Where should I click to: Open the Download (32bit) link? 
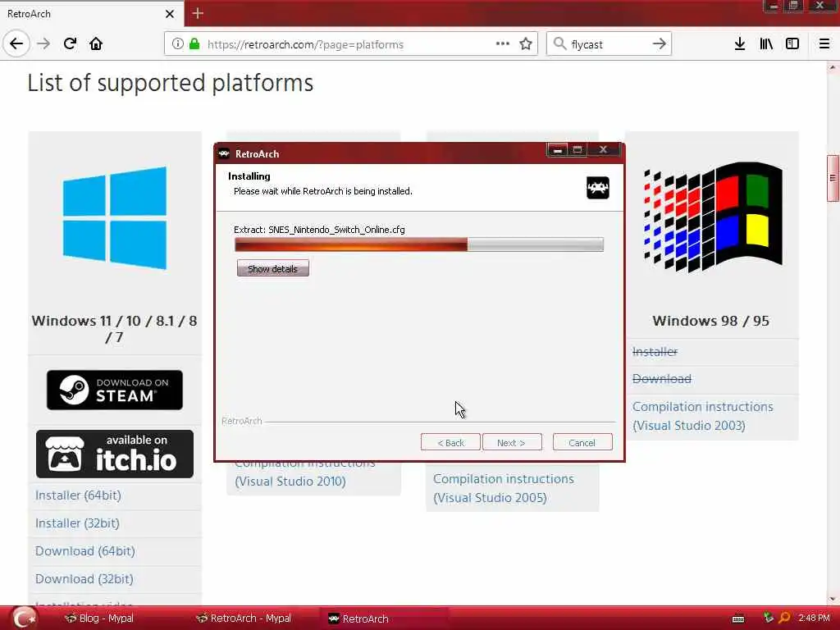coord(84,579)
